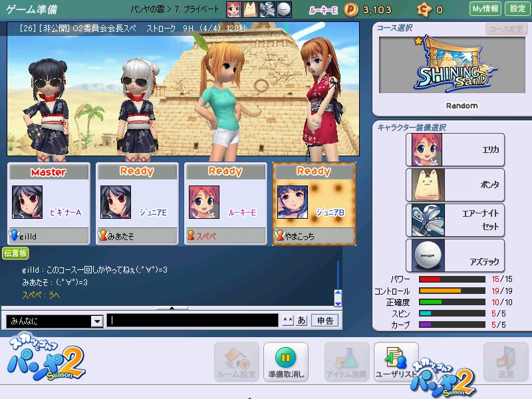Screen dimensions: 532x399
Task: Click the パワー stat bar
Action: (452, 279)
